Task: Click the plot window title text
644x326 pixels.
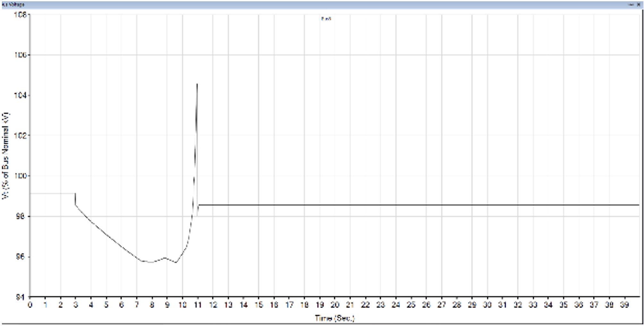Action: coord(13,4)
